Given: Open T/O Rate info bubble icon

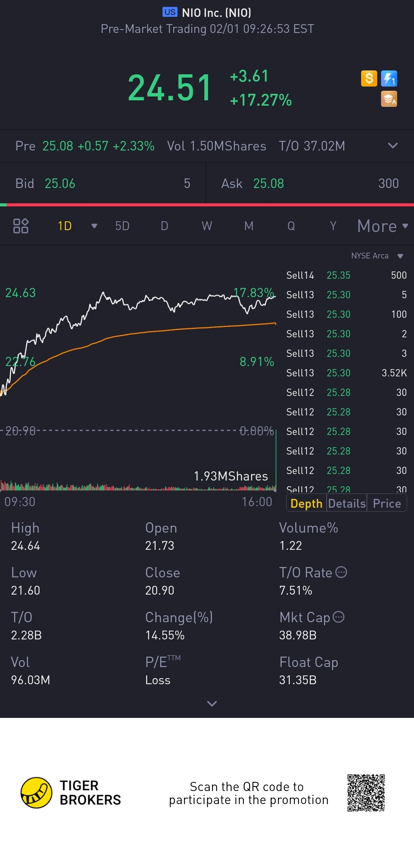Looking at the screenshot, I should click(x=341, y=572).
